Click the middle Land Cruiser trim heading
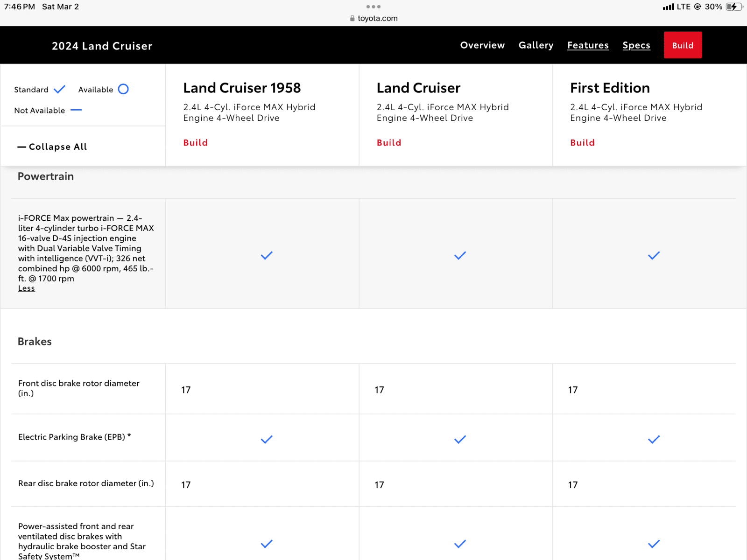This screenshot has width=747, height=560. tap(418, 88)
